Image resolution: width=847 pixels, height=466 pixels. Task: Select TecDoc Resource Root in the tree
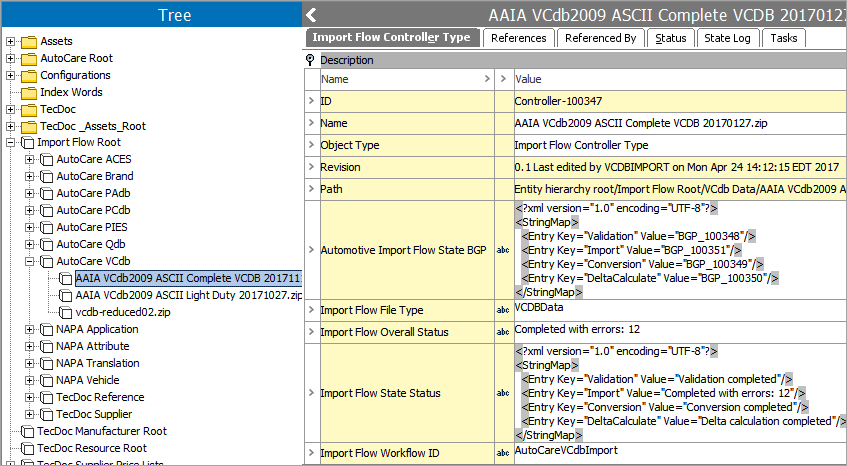click(x=92, y=448)
